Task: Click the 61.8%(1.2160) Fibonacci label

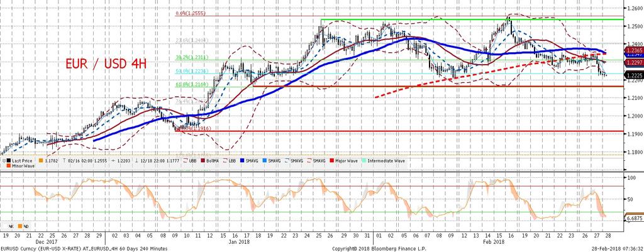Action: [x=193, y=84]
